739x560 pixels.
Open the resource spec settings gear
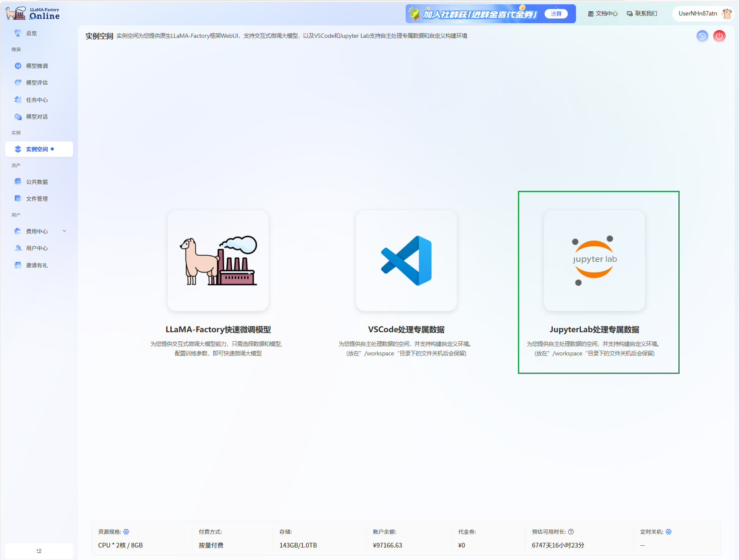click(126, 532)
